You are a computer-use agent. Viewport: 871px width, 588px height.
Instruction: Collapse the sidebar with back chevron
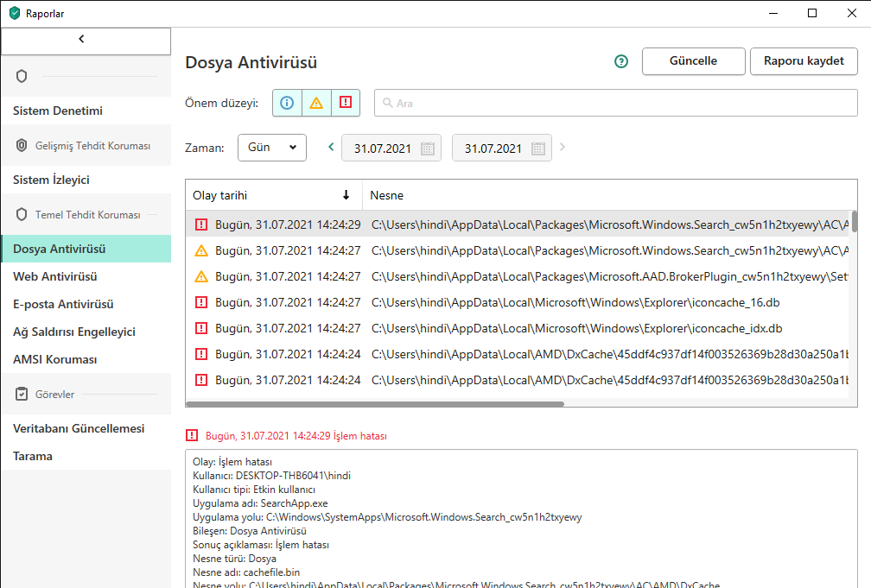click(x=82, y=39)
